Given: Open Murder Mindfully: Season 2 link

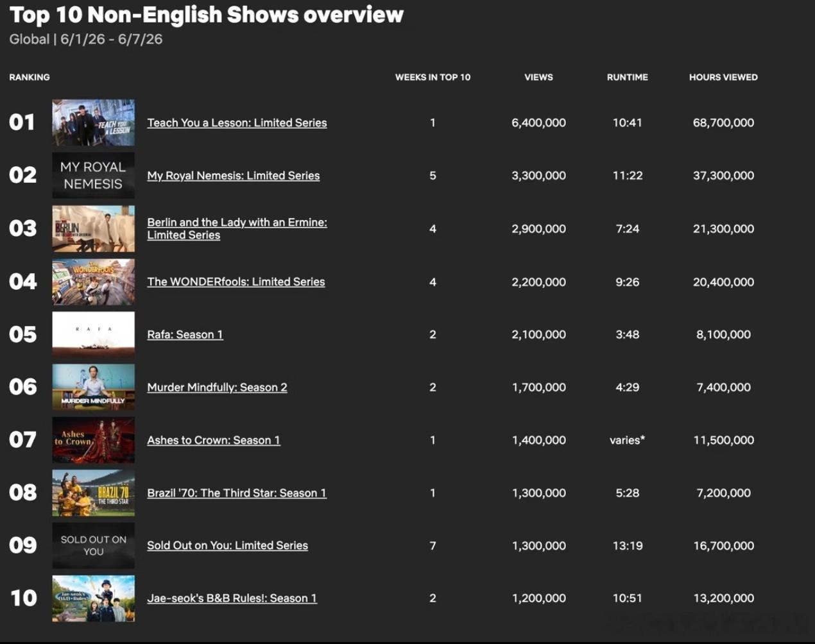Looking at the screenshot, I should tap(217, 387).
